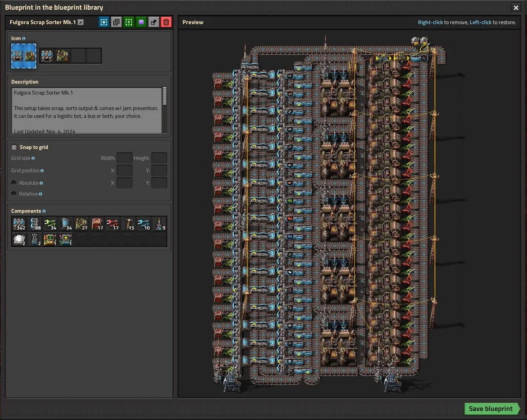The width and height of the screenshot is (527, 420).
Task: Click the Grid position X field
Action: point(124,170)
